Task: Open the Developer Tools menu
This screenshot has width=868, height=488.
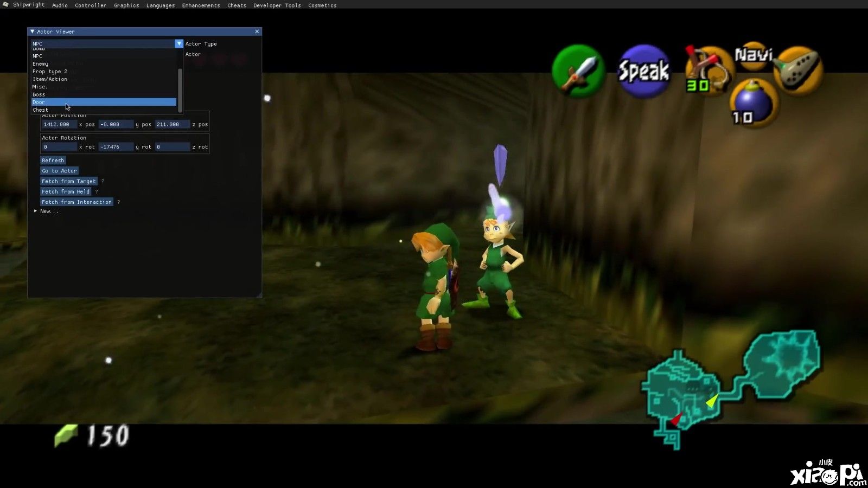Action: coord(277,5)
